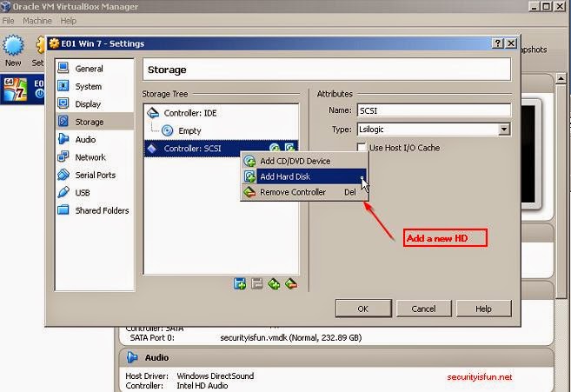The width and height of the screenshot is (571, 392).
Task: Click the Audio section speaker icon in Manager details
Action: [132, 357]
